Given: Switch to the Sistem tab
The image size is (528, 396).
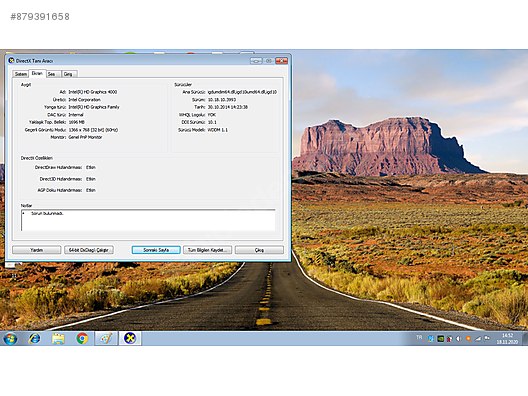Looking at the screenshot, I should [21, 74].
